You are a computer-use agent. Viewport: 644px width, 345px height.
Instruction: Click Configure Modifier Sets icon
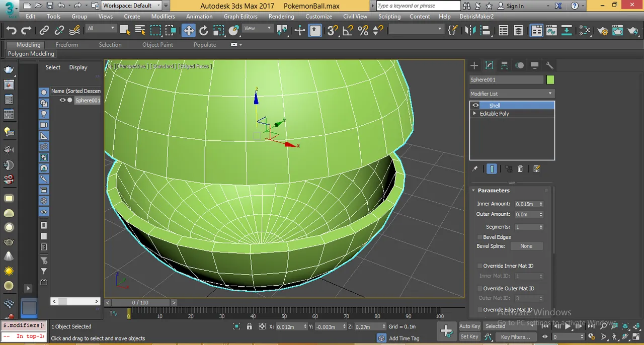537,169
